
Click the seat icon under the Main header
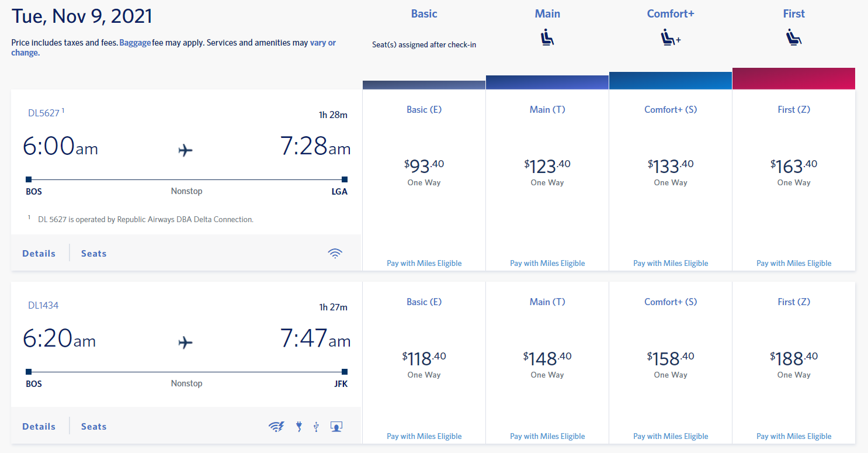(x=547, y=37)
